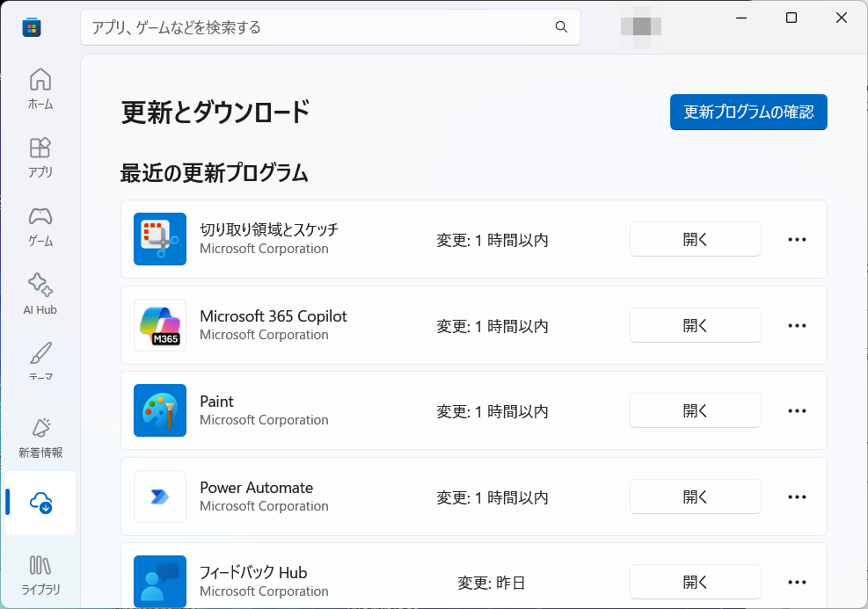868x609 pixels.
Task: Open more options for Microsoft 365 Copilot
Action: point(797,326)
